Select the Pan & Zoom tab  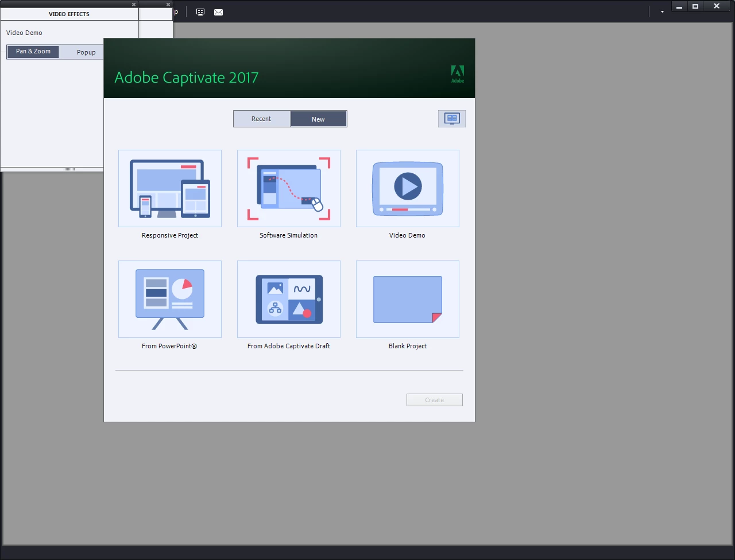tap(33, 52)
